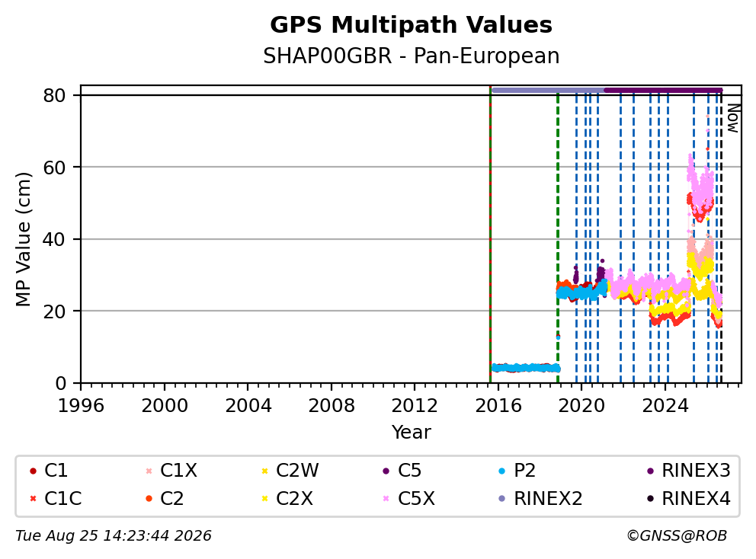Click the ©GNSS@ROB credit text
The width and height of the screenshot is (756, 559).
coord(677,536)
